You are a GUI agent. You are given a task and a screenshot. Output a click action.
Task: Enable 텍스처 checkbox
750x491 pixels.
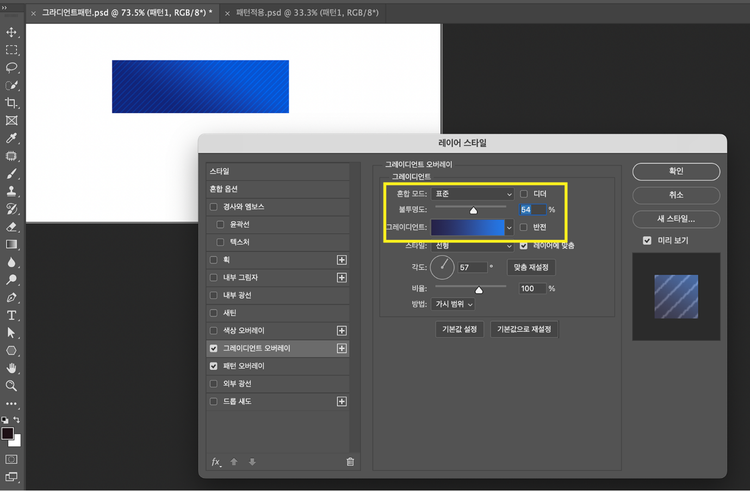[220, 242]
